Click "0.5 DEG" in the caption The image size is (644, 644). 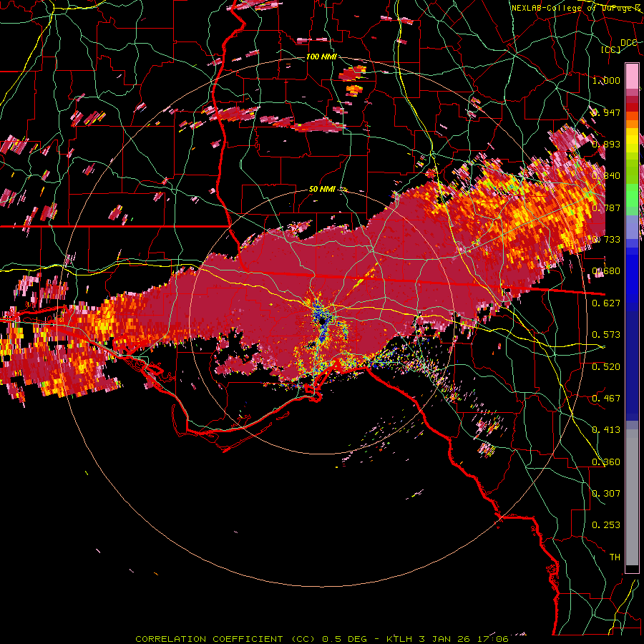point(345,639)
